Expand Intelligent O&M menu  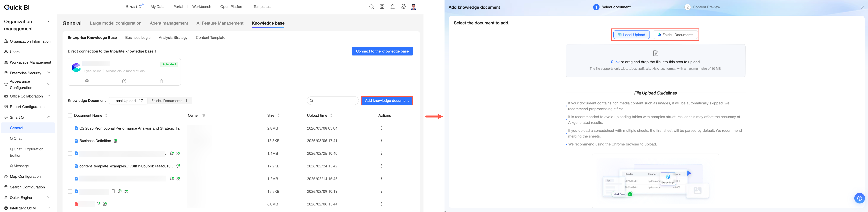point(49,208)
